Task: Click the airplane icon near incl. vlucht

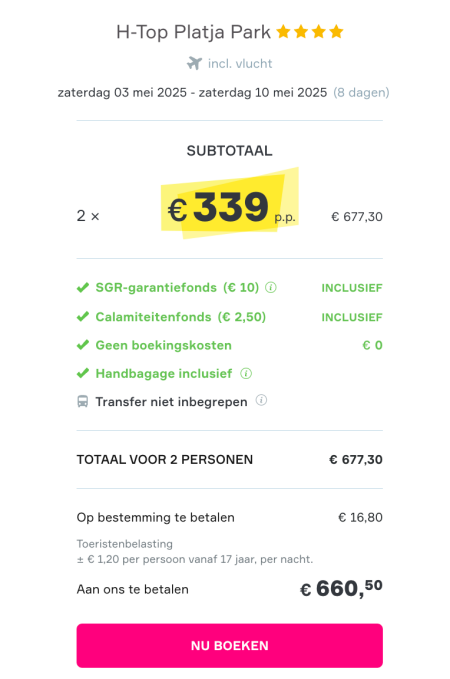Action: [194, 63]
